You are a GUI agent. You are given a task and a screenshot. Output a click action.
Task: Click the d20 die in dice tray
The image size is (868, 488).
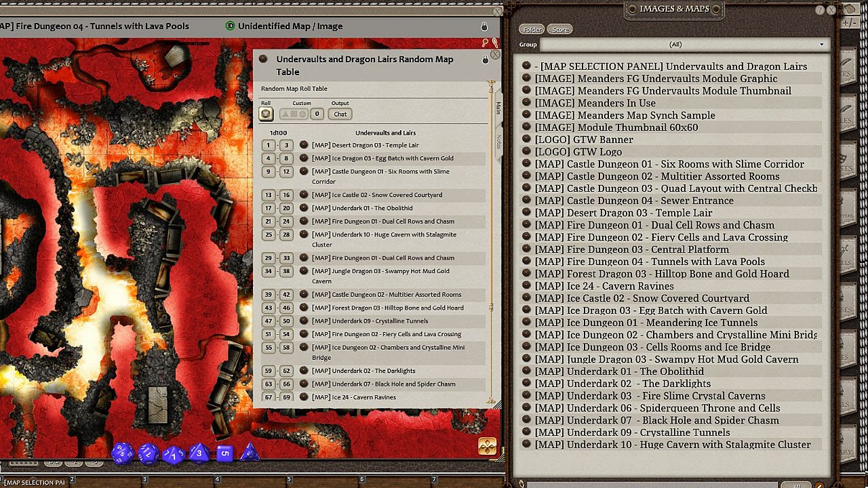tap(122, 453)
